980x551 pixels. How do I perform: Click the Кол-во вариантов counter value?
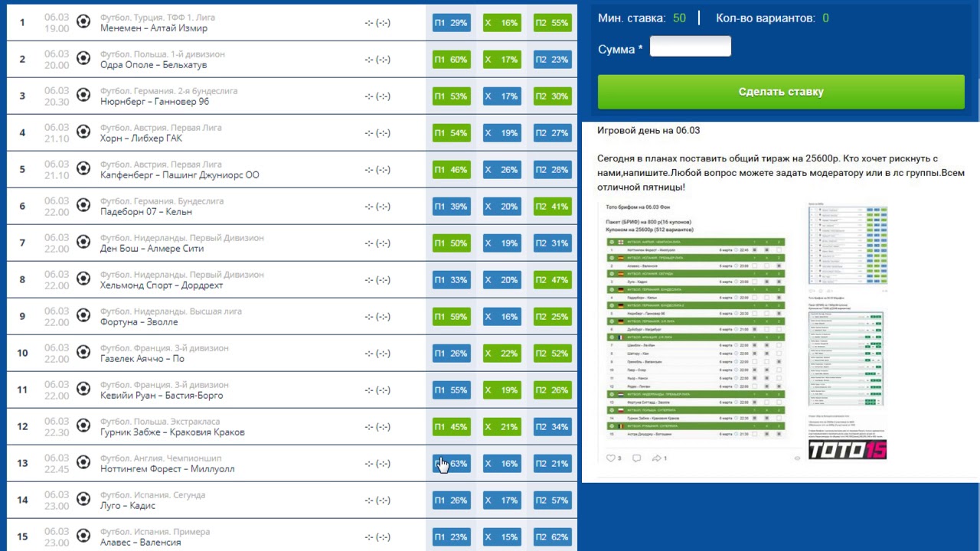tap(825, 18)
